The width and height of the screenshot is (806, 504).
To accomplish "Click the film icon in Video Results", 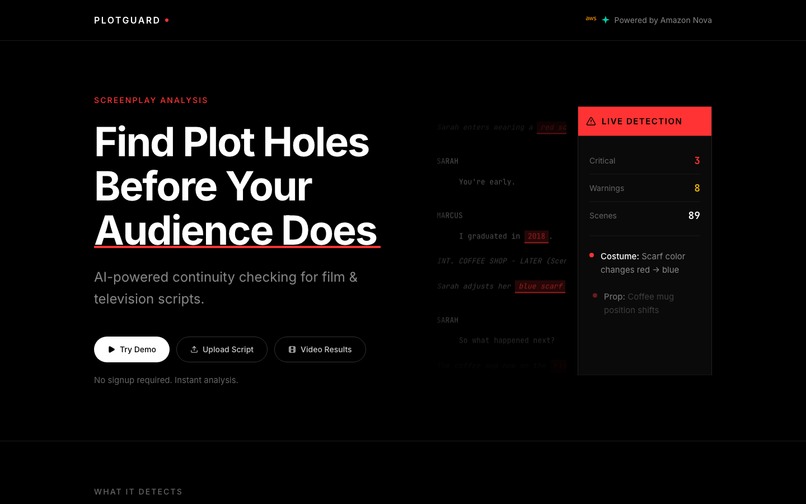I will point(292,349).
